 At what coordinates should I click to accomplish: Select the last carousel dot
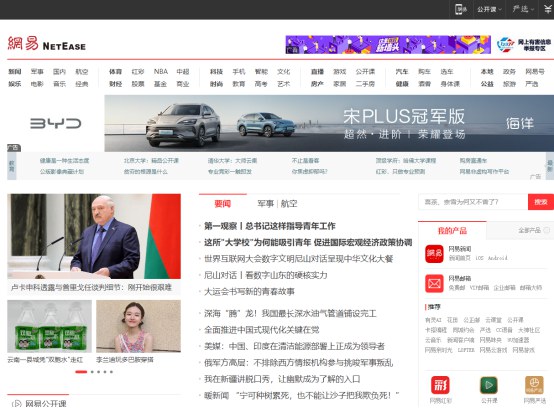coord(111,372)
